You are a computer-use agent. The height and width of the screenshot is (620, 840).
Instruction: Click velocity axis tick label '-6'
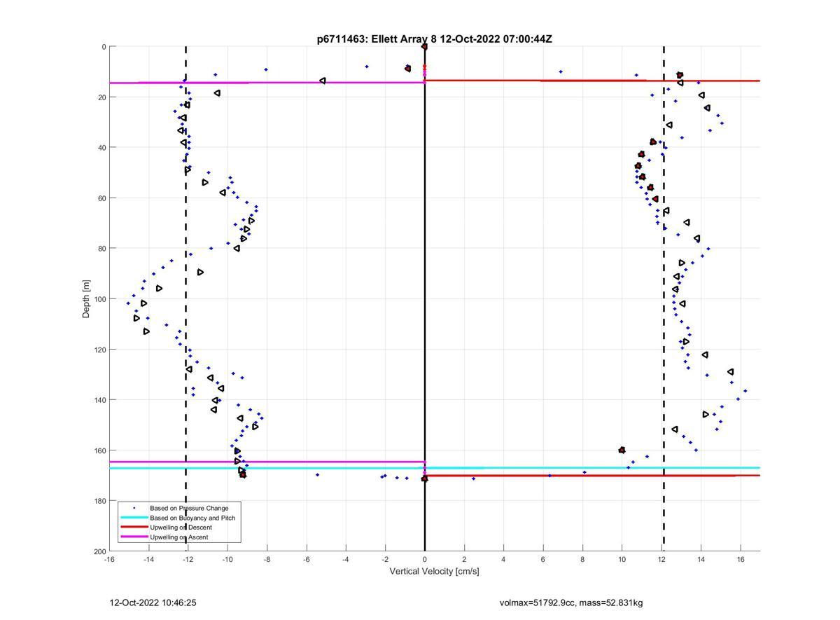point(307,560)
